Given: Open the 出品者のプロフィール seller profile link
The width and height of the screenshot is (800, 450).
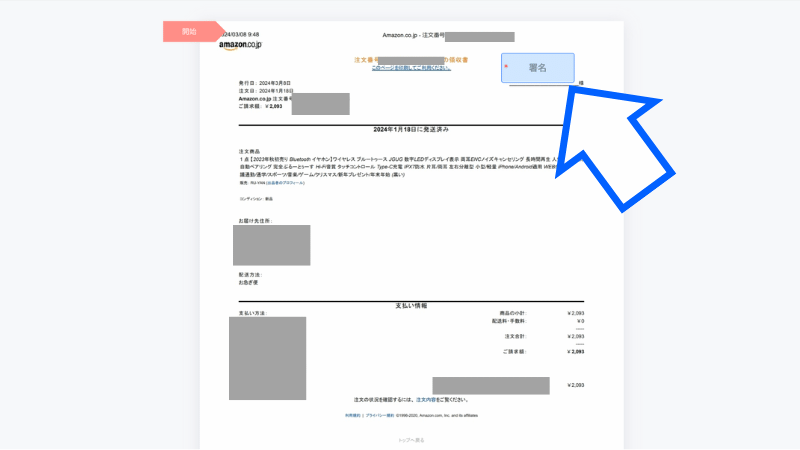Looking at the screenshot, I should (285, 183).
